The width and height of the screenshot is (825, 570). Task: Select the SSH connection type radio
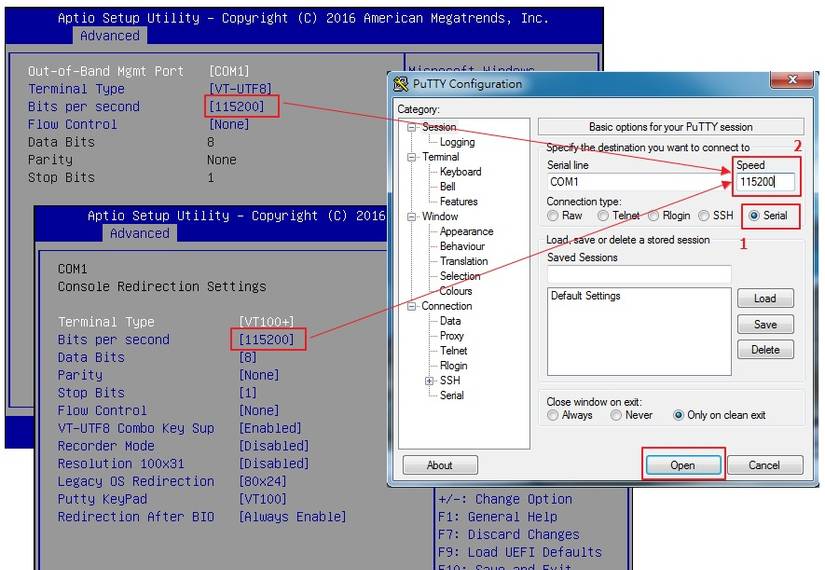click(x=703, y=216)
